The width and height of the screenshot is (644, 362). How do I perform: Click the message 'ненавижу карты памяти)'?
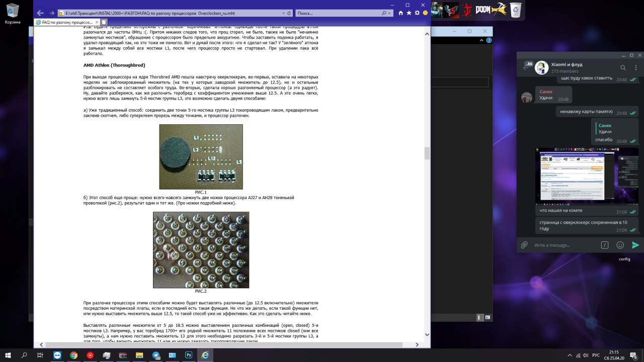[586, 112]
